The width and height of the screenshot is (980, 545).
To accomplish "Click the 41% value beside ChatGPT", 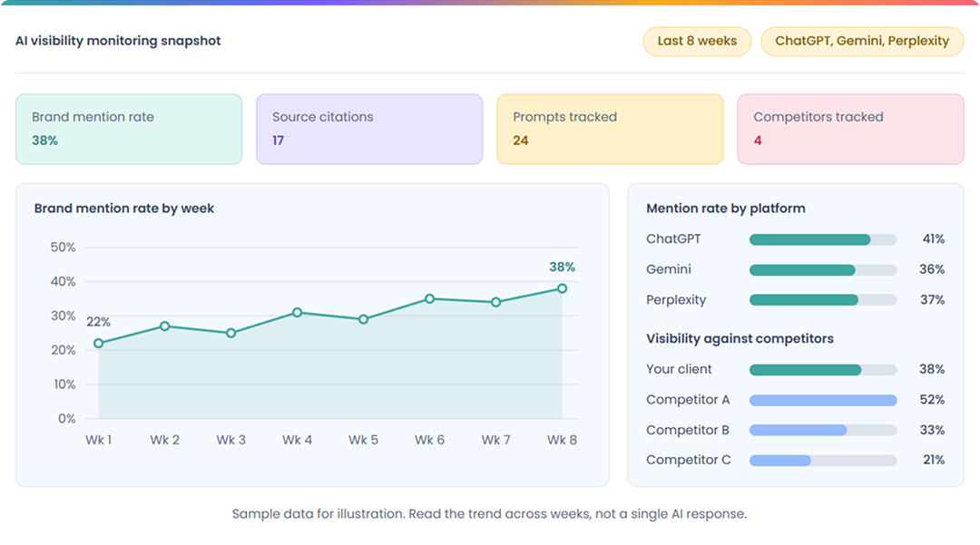I will click(933, 239).
